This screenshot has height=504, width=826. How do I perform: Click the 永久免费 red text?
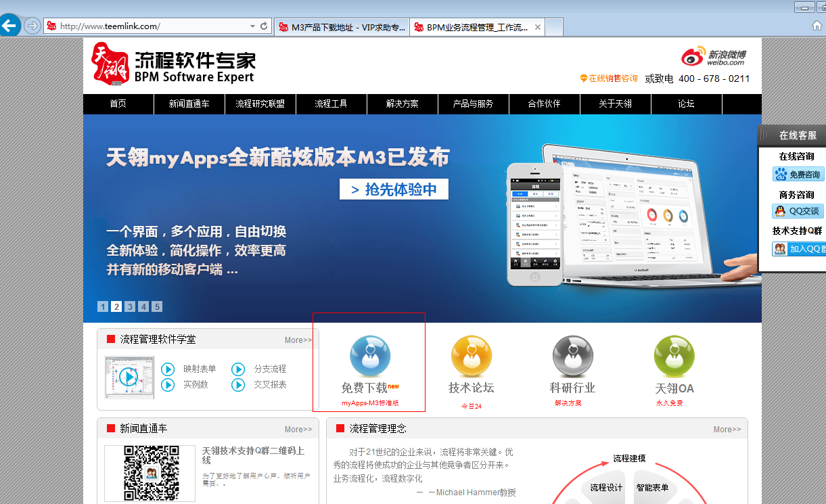[670, 403]
